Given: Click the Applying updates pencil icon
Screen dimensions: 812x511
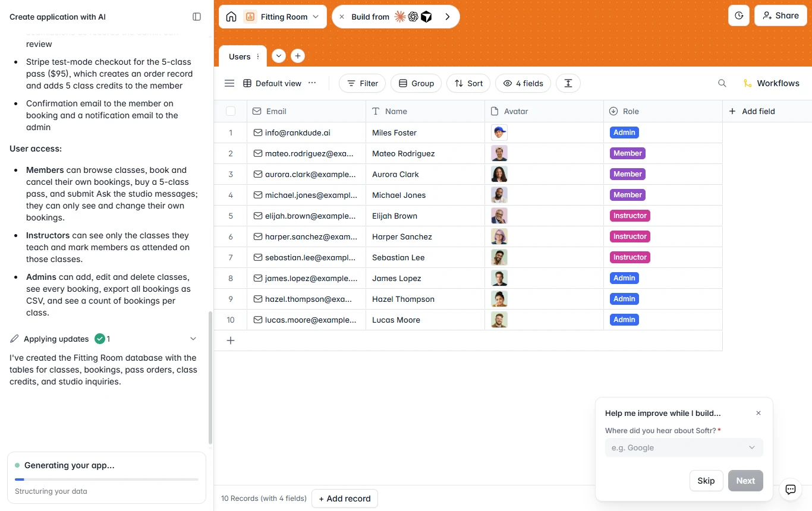Looking at the screenshot, I should click(x=14, y=339).
